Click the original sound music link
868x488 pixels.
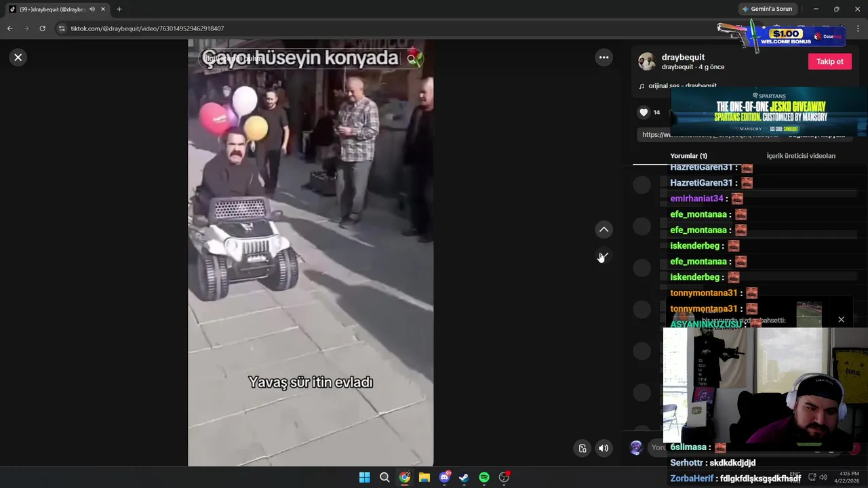pos(682,86)
